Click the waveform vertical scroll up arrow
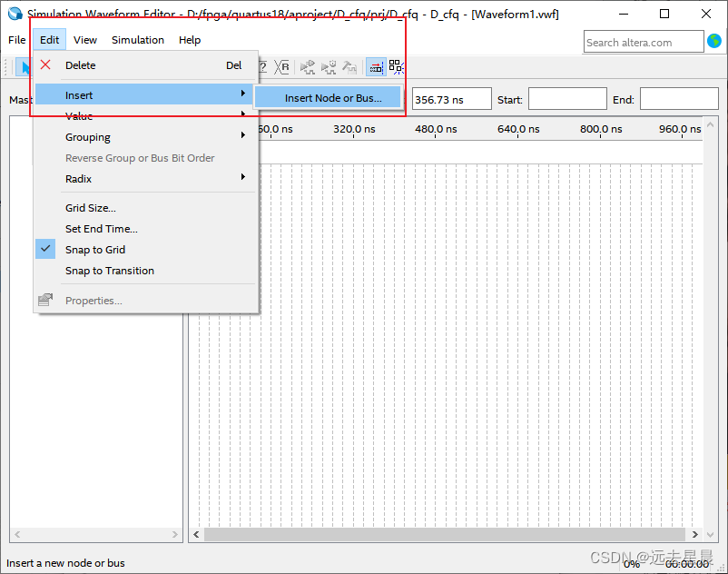The height and width of the screenshot is (574, 728). pos(710,124)
